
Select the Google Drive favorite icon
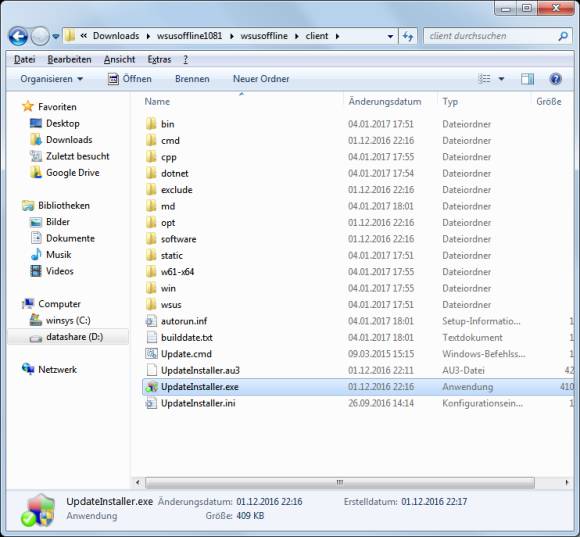tap(36, 173)
